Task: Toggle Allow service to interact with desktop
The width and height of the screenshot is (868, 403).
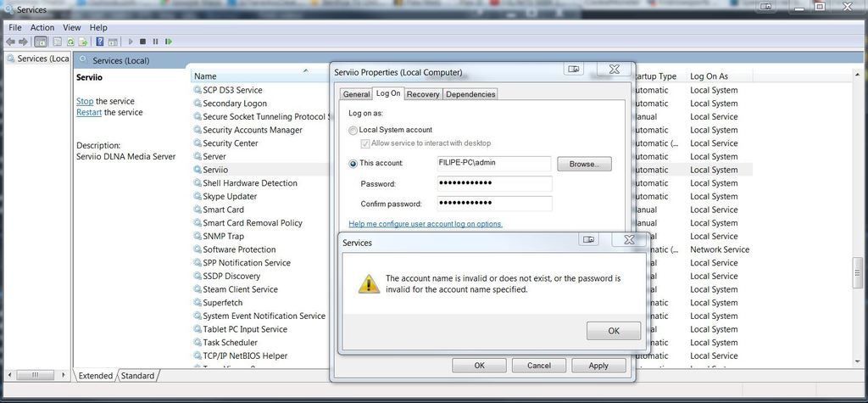Action: [x=365, y=143]
